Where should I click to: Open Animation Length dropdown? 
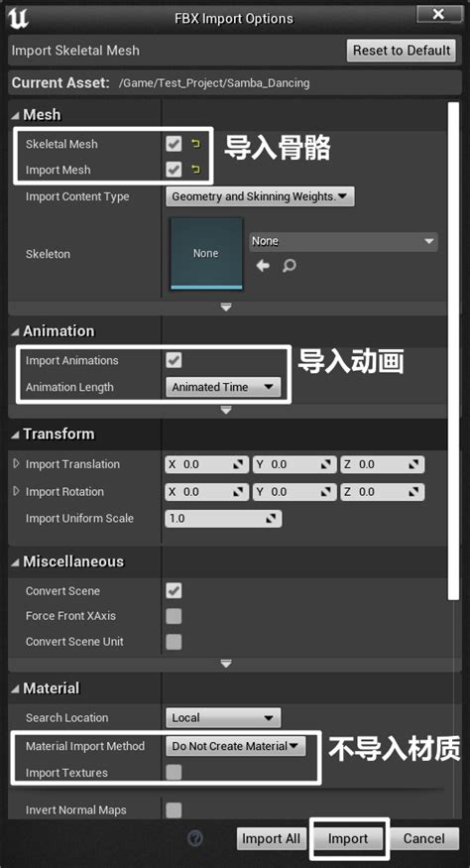coord(223,387)
